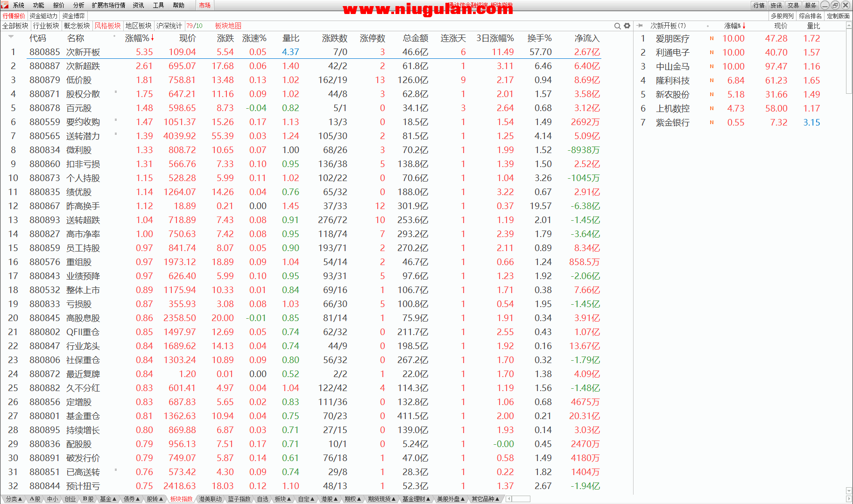Click the dropdown triangle above row numbers
The height and width of the screenshot is (504, 853).
coord(11,37)
